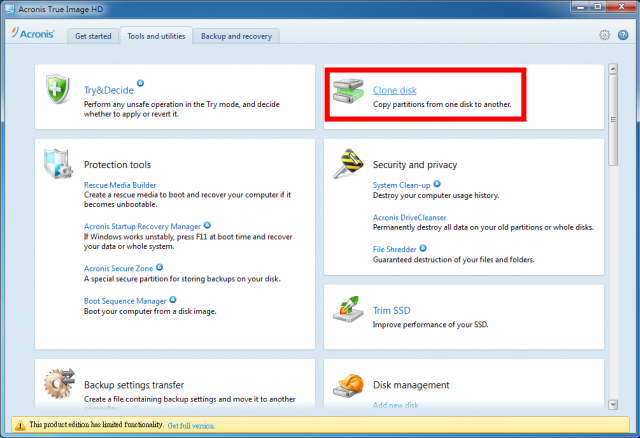Viewport: 640px width, 438px height.
Task: Switch to the Get started tab
Action: [93, 36]
